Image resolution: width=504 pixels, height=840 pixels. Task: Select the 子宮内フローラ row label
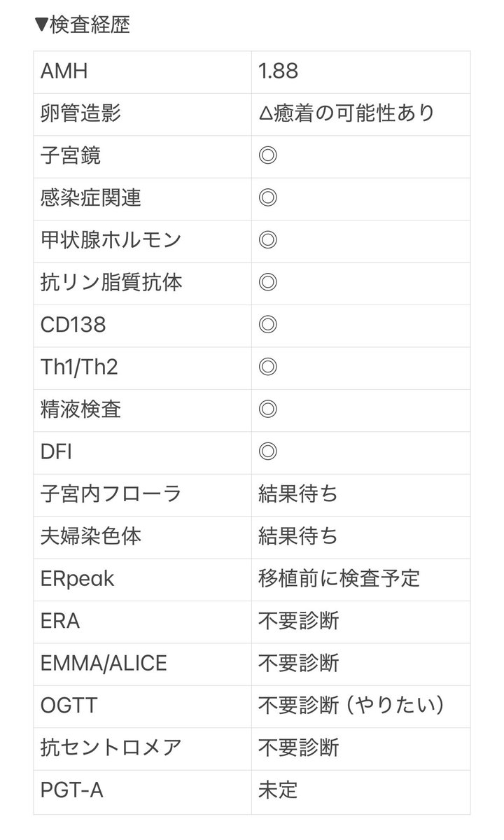pyautogui.click(x=111, y=493)
